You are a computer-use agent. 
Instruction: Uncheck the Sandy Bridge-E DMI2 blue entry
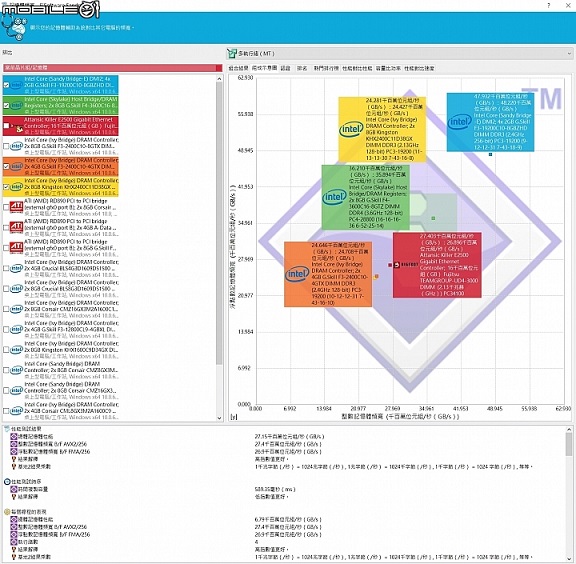[x=6, y=85]
